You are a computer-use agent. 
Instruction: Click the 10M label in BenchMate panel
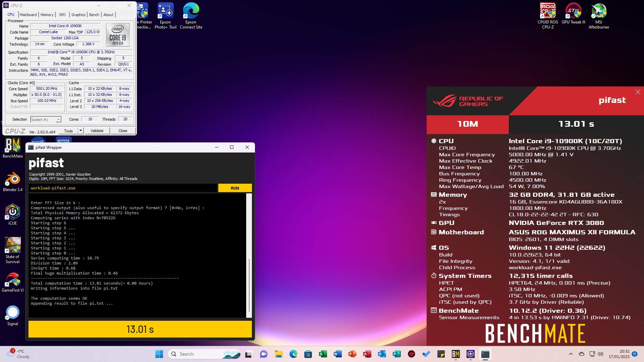tap(468, 124)
